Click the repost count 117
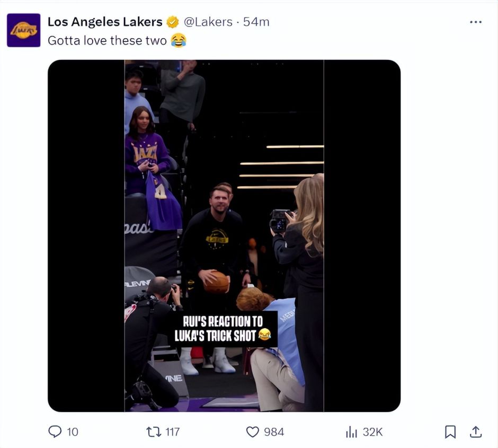Viewport: 498px width, 448px height. coord(172,432)
